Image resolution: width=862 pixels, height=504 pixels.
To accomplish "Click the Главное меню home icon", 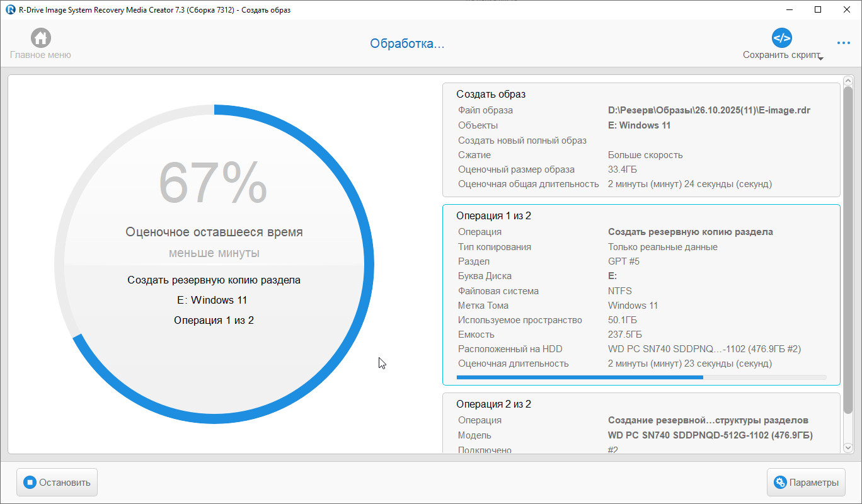I will [x=40, y=38].
